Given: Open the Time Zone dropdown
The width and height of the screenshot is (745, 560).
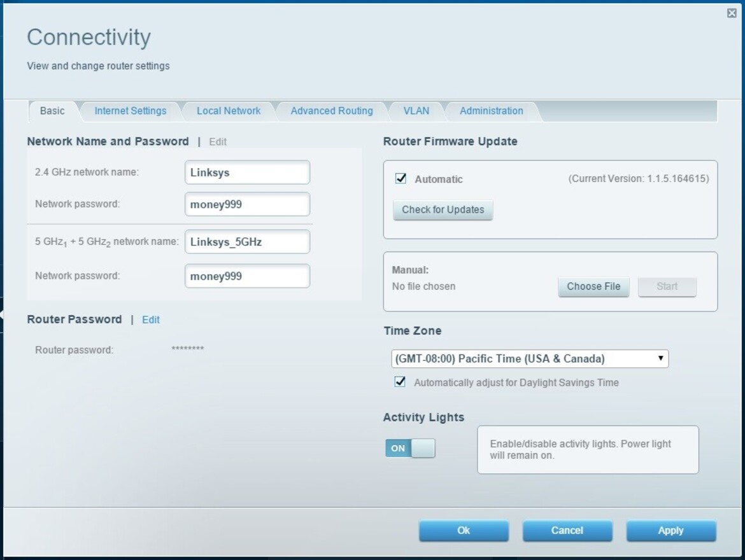Looking at the screenshot, I should tap(530, 359).
